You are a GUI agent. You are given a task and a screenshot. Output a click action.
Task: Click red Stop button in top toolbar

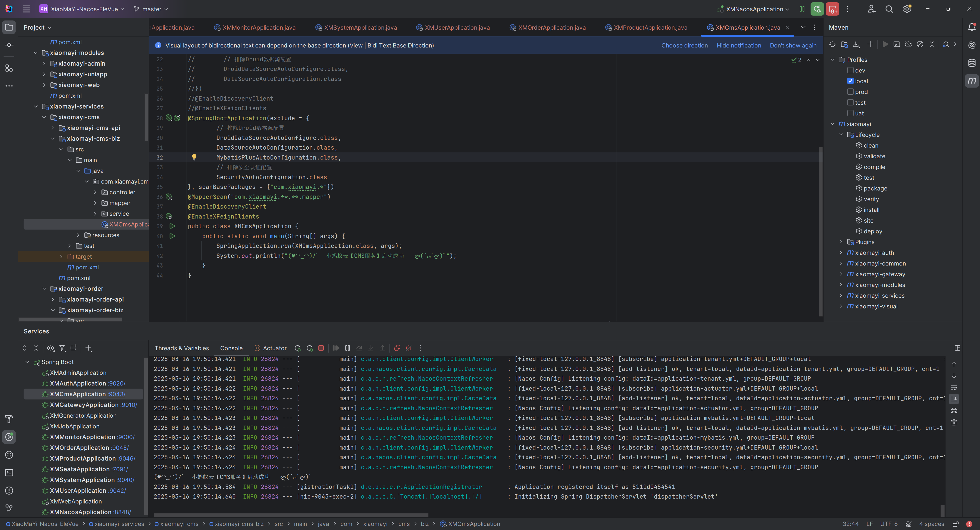tap(832, 9)
